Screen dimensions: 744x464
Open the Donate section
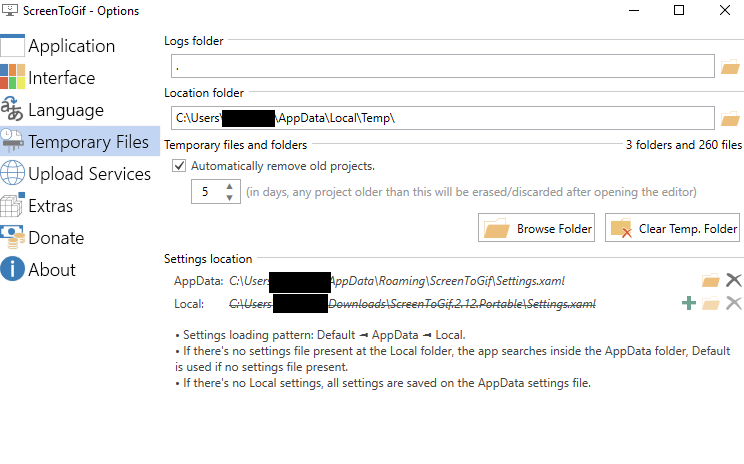(80, 237)
